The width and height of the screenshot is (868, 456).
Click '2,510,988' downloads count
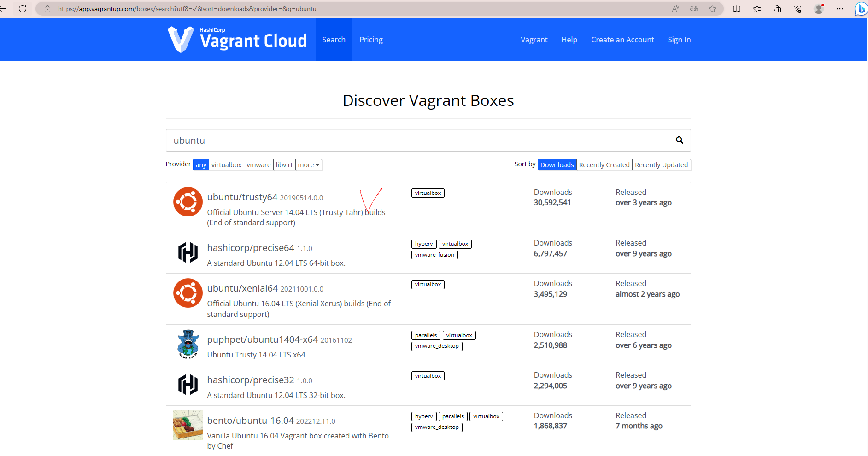[550, 345]
